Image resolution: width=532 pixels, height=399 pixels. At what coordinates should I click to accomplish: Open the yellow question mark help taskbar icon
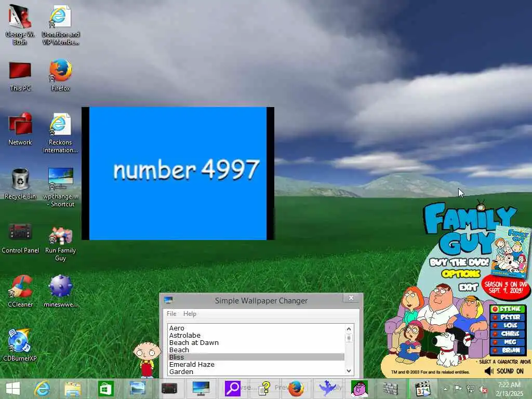(x=264, y=389)
